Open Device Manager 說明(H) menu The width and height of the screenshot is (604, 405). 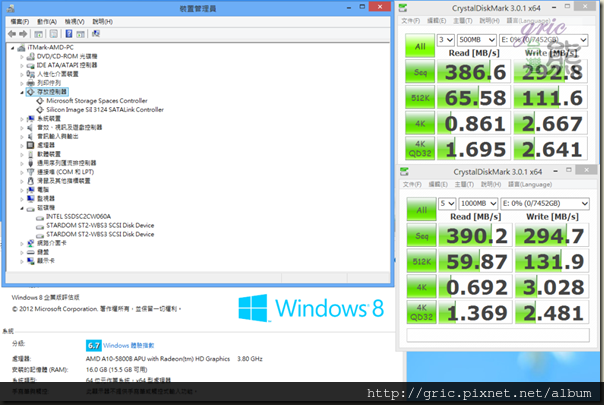(102, 22)
